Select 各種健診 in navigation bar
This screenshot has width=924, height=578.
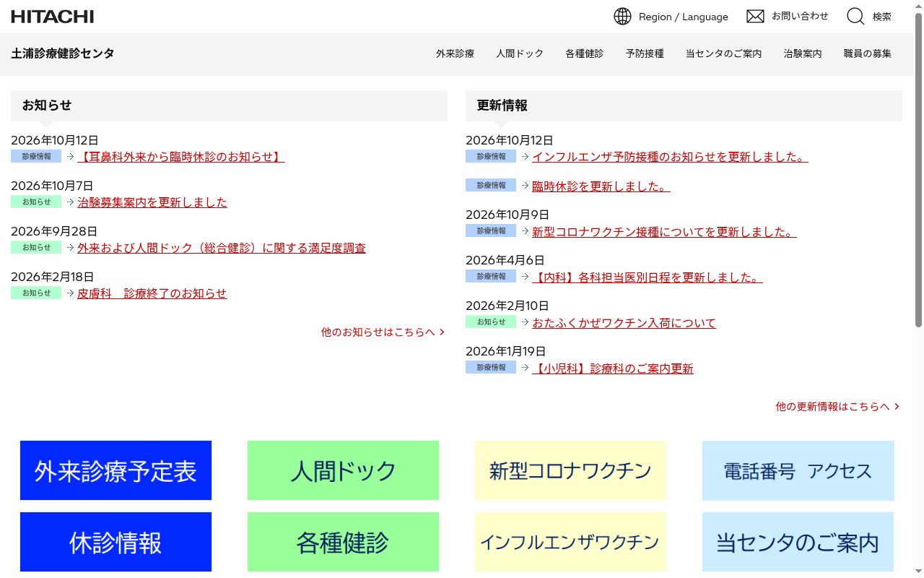coord(585,53)
